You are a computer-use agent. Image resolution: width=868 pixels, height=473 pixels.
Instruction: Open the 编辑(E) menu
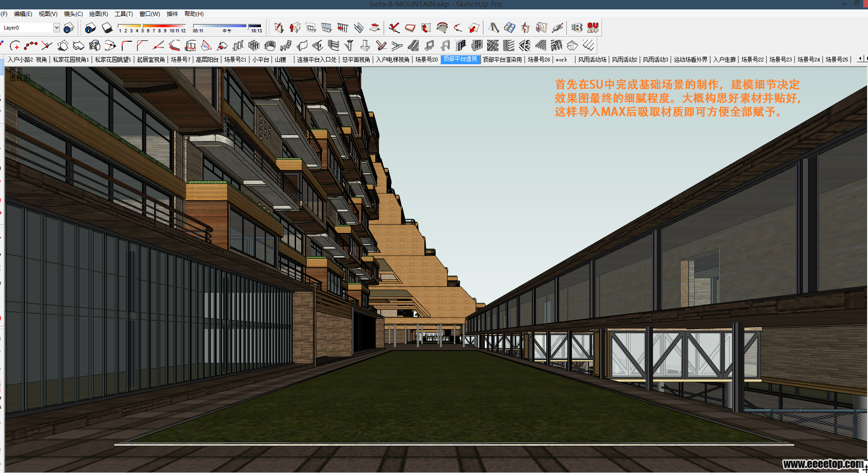pos(23,14)
